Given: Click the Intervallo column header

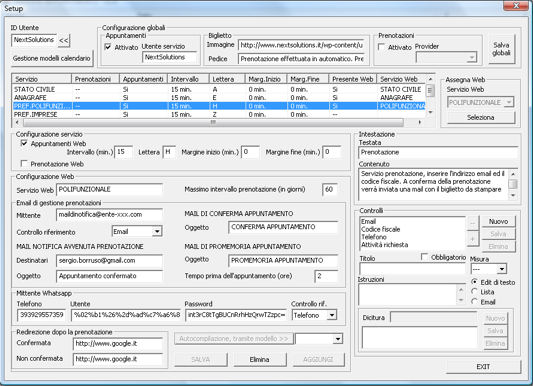Looking at the screenshot, I should click(x=188, y=79).
